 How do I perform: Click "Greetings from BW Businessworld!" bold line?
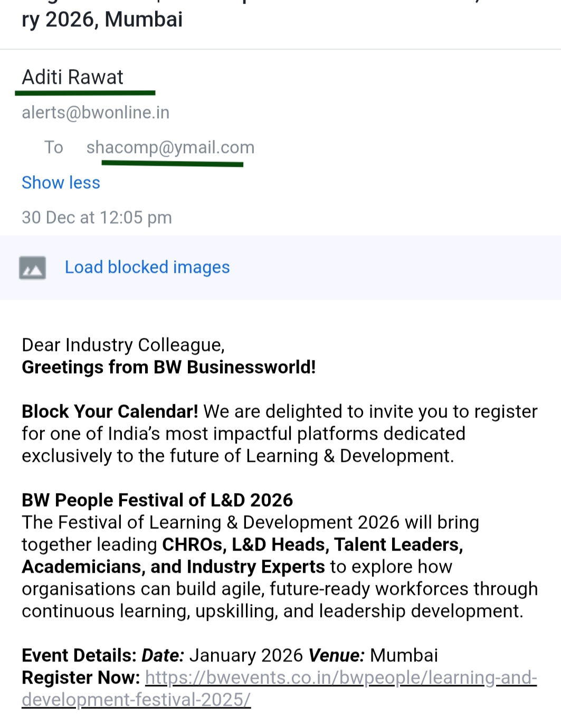click(x=168, y=367)
